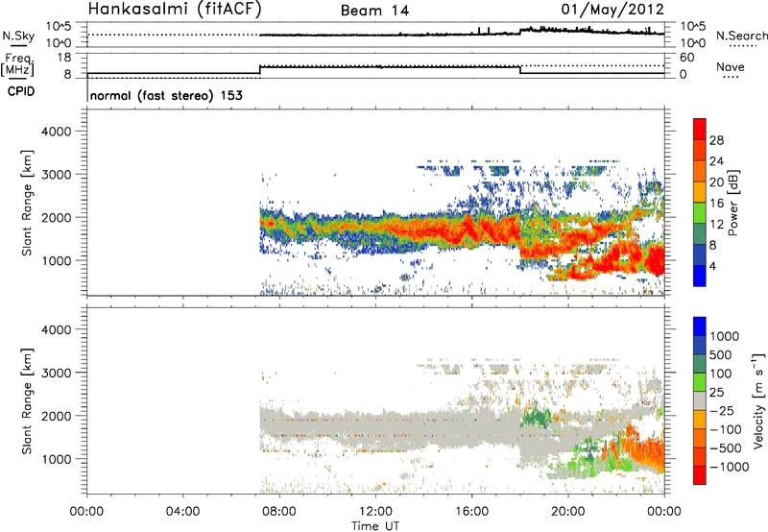Click the Nave legend label

point(730,66)
